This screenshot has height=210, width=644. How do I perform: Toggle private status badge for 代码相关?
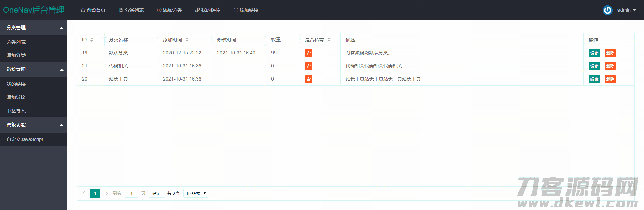click(x=308, y=66)
